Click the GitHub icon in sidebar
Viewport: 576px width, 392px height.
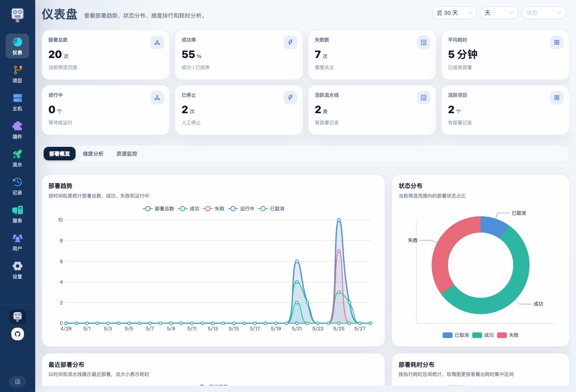click(x=18, y=334)
